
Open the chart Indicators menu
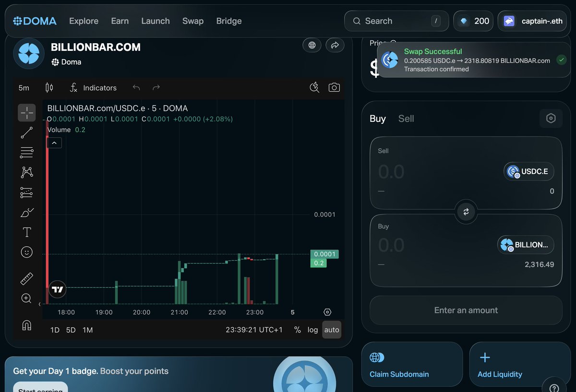coord(93,88)
